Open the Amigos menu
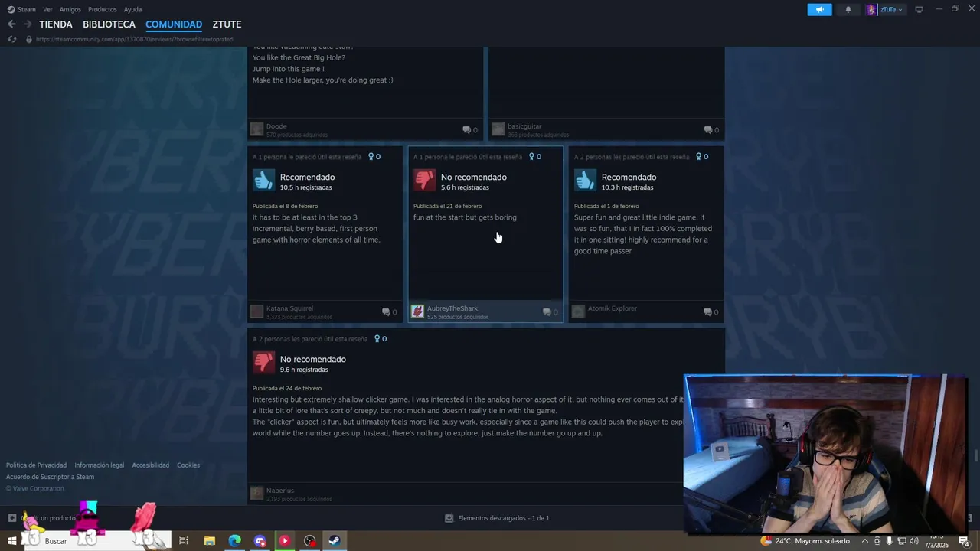 [x=70, y=9]
